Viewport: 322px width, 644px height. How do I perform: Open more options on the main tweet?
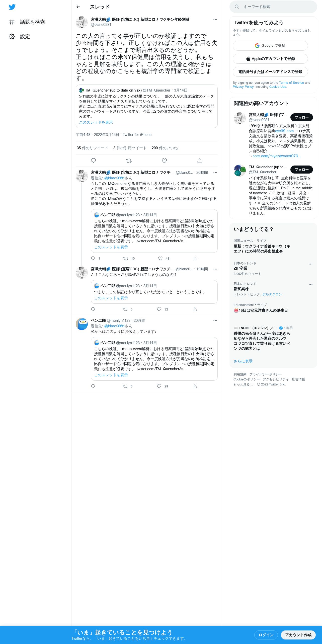point(215,20)
